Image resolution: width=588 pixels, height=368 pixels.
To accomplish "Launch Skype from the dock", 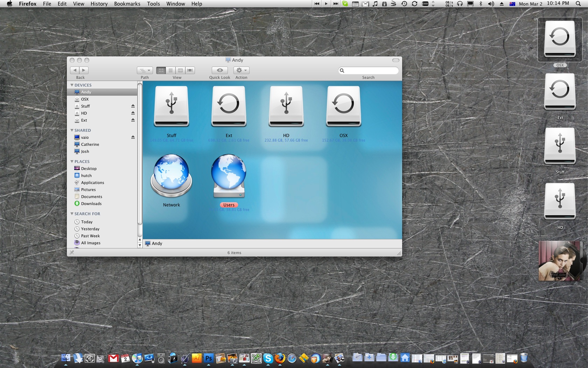I will coord(268,358).
